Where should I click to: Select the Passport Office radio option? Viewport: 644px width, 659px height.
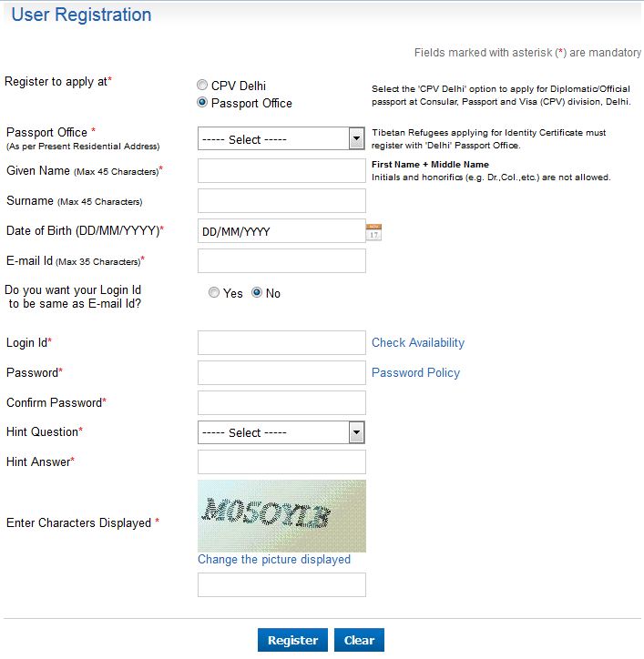[203, 103]
